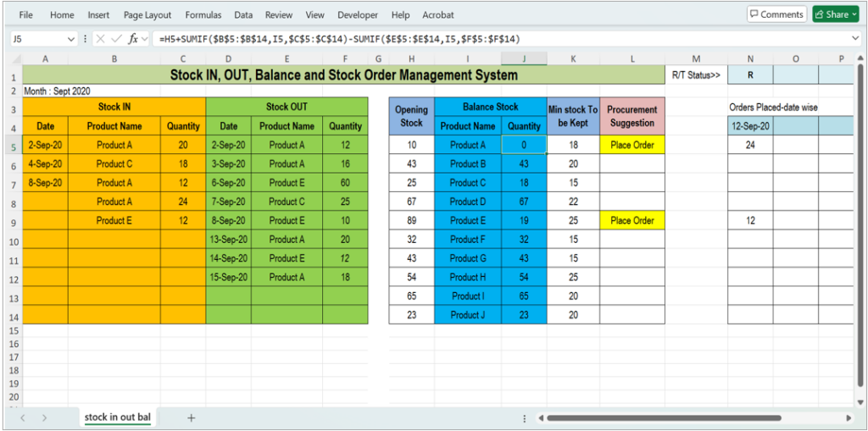The height and width of the screenshot is (431, 868).
Task: Open the Formulas ribbon tab
Action: [203, 15]
